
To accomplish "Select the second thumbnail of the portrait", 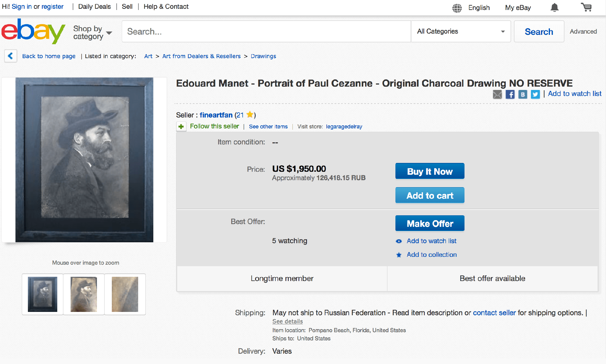I will (x=84, y=294).
